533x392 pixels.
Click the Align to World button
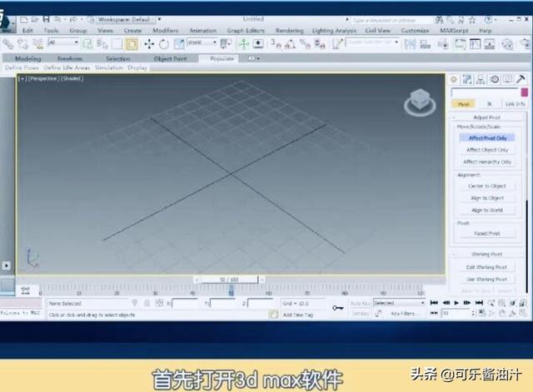tap(487, 211)
